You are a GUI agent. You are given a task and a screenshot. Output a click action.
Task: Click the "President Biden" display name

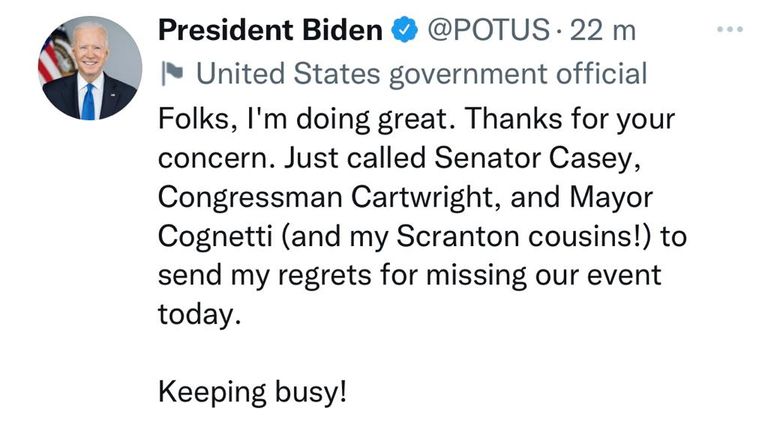pyautogui.click(x=270, y=31)
